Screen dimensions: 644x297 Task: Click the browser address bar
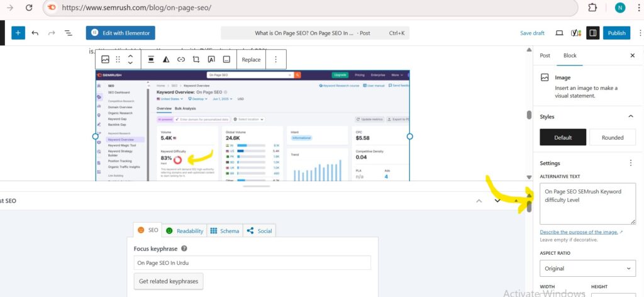310,8
